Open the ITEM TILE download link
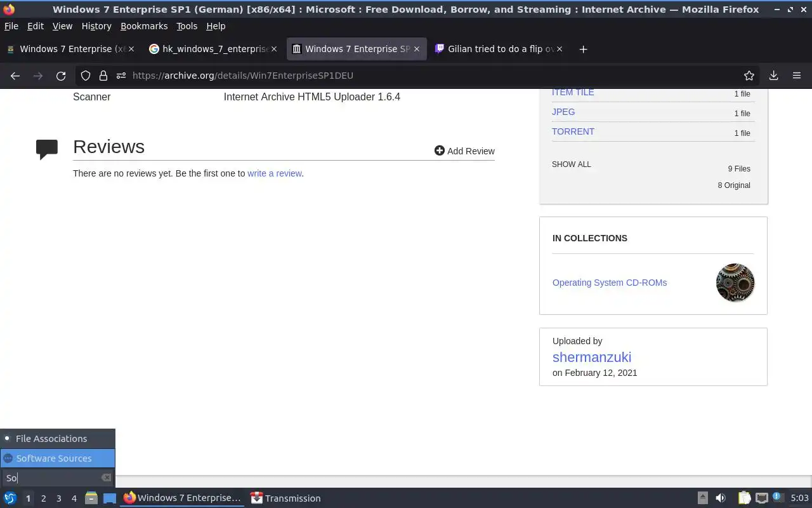Screen dimensions: 812x508 pos(573,92)
